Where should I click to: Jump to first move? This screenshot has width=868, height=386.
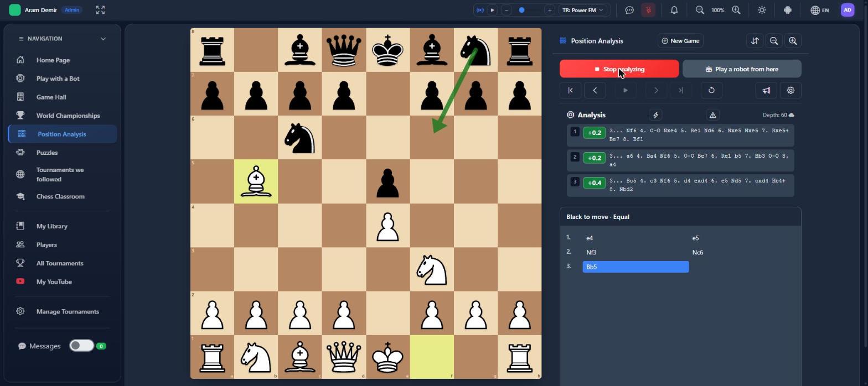570,90
